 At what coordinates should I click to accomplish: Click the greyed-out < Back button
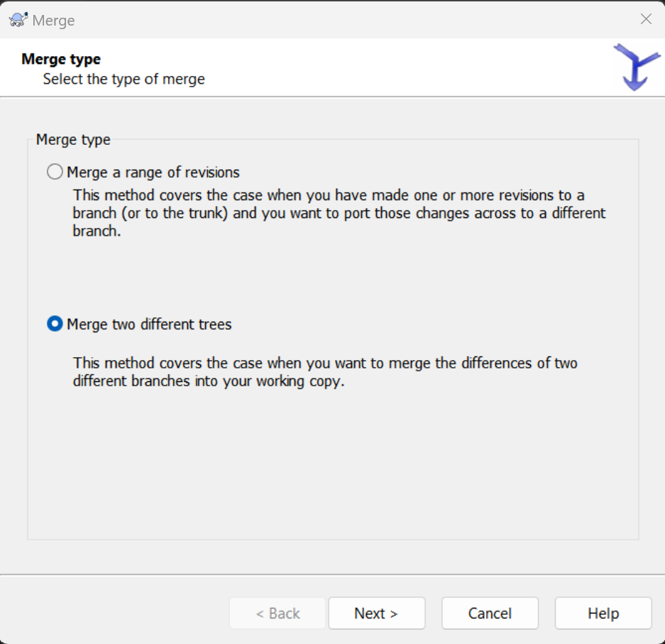[277, 613]
